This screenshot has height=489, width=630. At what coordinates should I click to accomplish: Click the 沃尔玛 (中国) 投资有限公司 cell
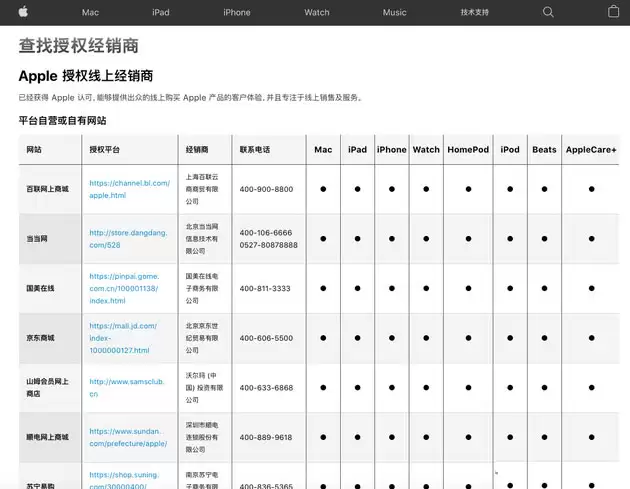pyautogui.click(x=204, y=387)
